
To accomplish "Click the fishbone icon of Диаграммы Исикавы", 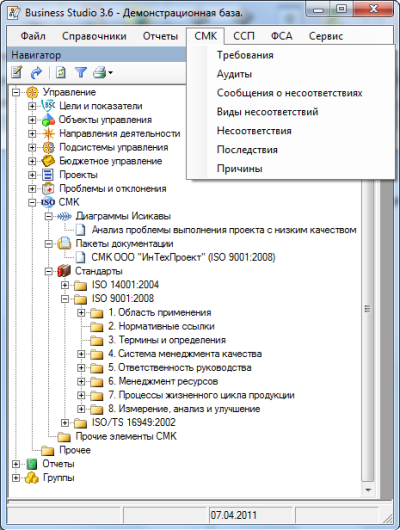I will 64,216.
